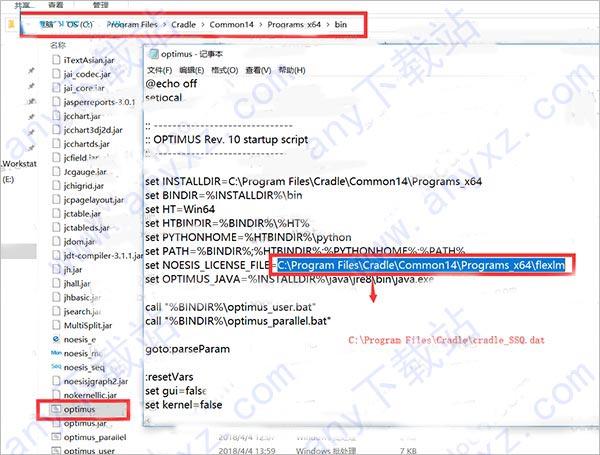Click the 2018/4/4 13:59 date cell

pos(247,451)
